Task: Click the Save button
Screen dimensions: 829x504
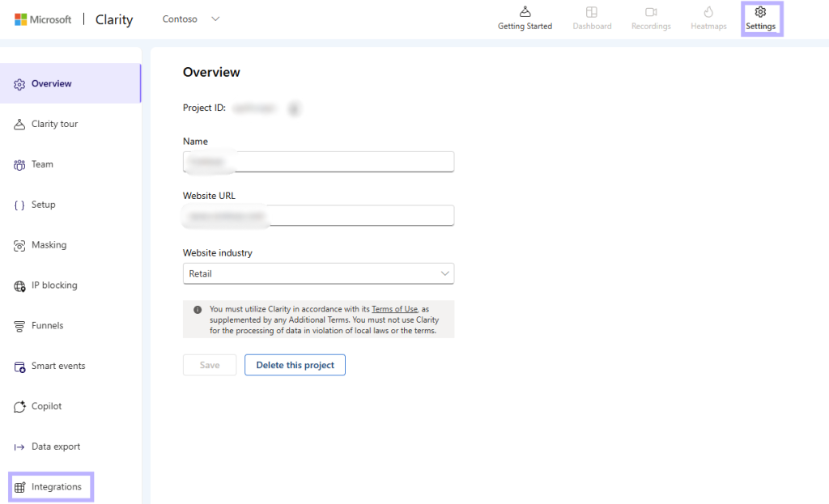Action: click(x=210, y=365)
